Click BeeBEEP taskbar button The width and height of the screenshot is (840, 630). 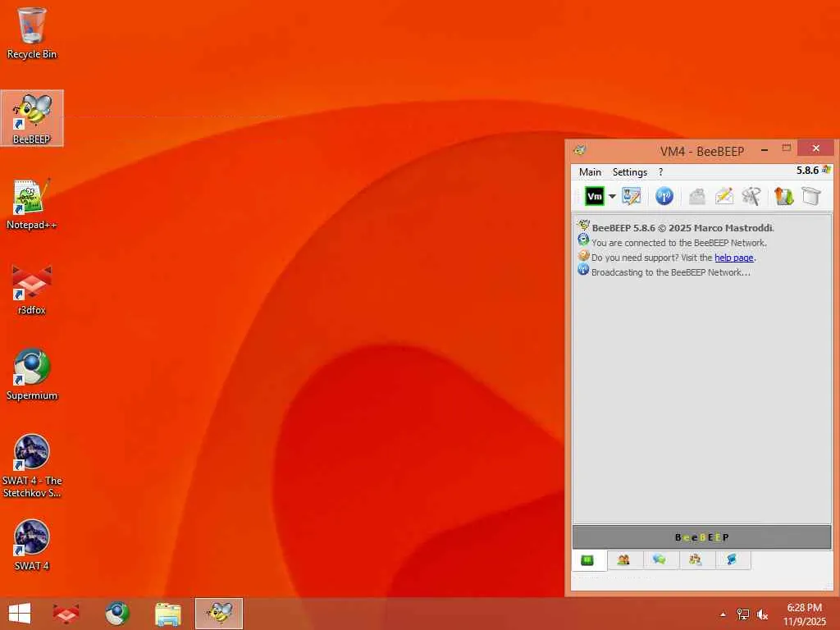pyautogui.click(x=219, y=614)
